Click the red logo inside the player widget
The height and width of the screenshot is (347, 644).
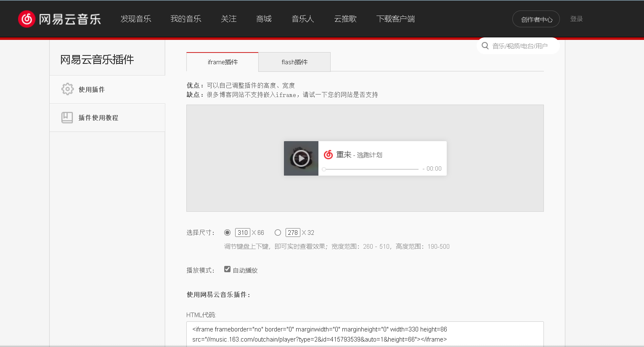[328, 155]
